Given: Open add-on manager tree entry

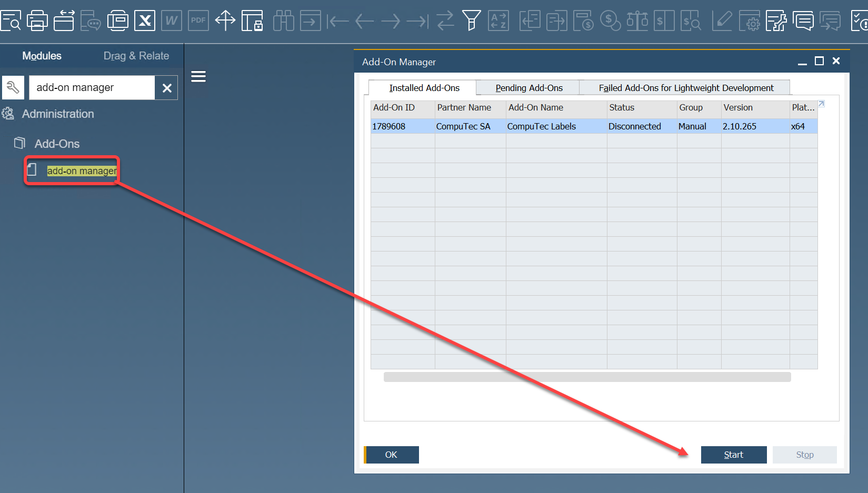Looking at the screenshot, I should 82,171.
